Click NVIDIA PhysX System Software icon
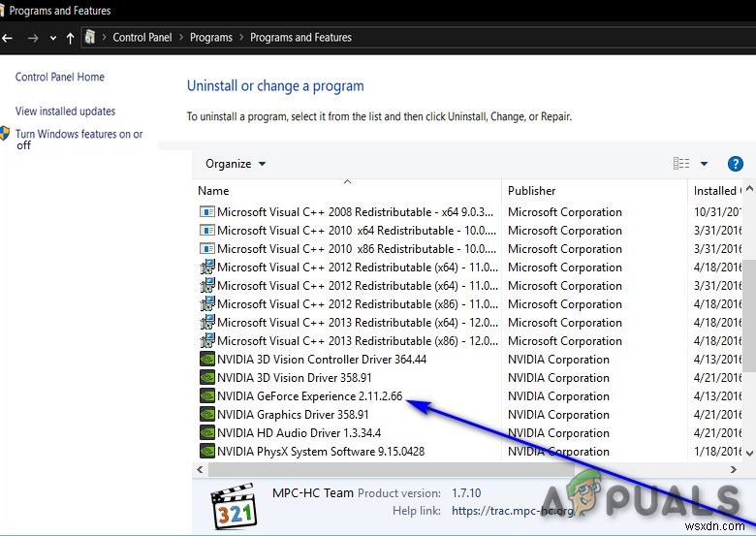756x536 pixels. pyautogui.click(x=206, y=451)
